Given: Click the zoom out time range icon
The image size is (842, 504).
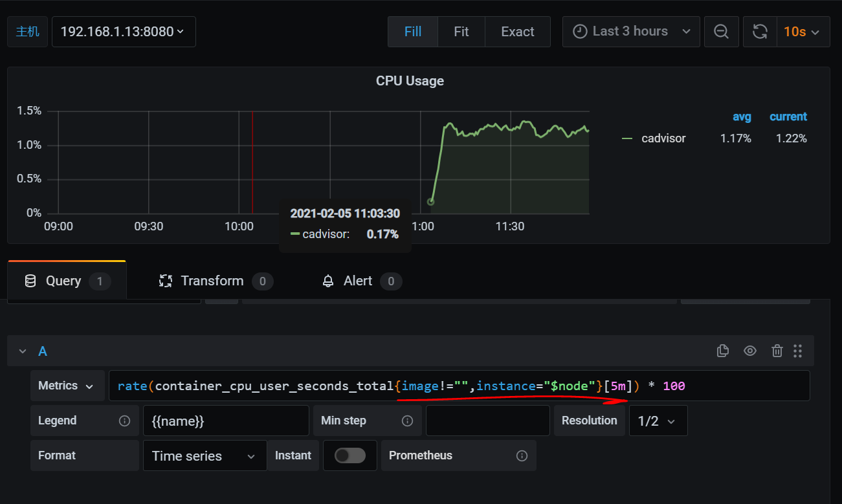Looking at the screenshot, I should (721, 32).
